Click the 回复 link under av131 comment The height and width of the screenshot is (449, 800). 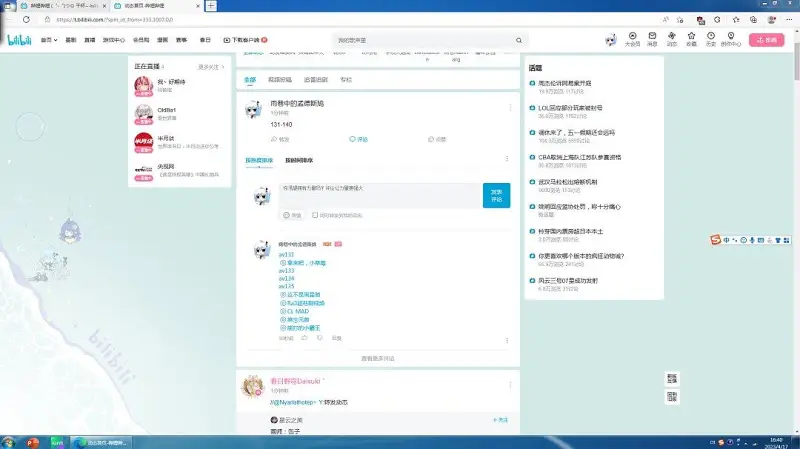pos(337,338)
